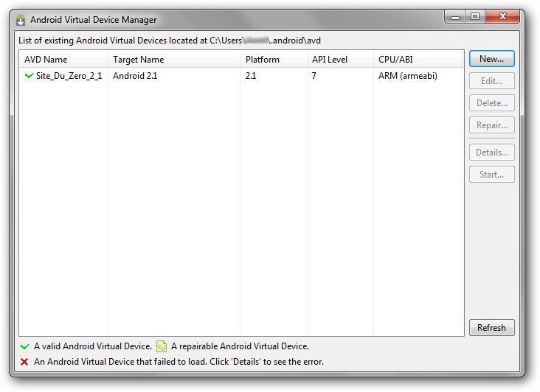Image resolution: width=540 pixels, height=392 pixels.
Task: Click the API Level column header
Action: [x=340, y=60]
